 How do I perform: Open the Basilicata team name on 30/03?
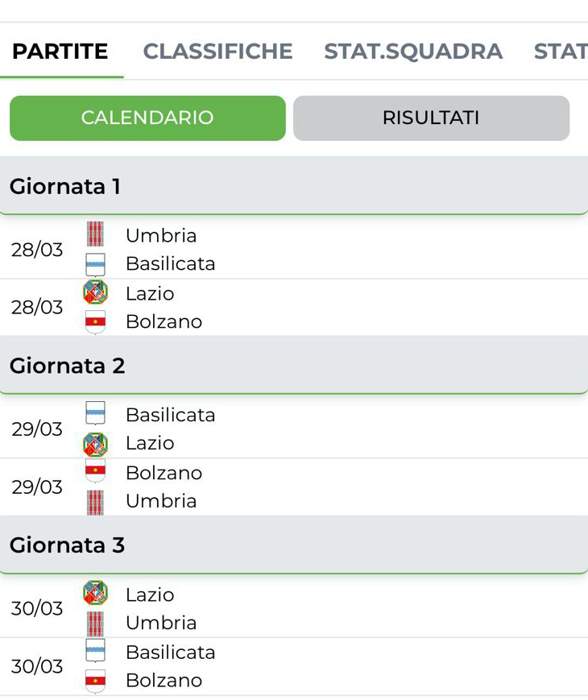170,652
